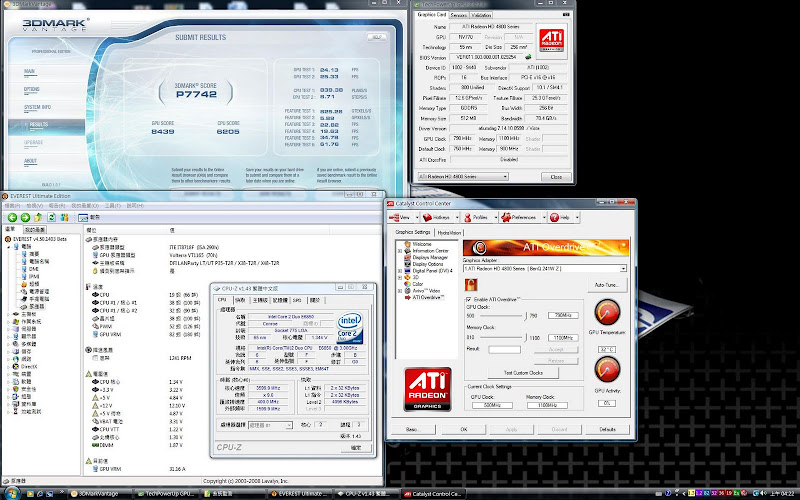Viewport: 800px width, 500px height.
Task: Click Test Custom Clocks button
Action: pyautogui.click(x=523, y=373)
